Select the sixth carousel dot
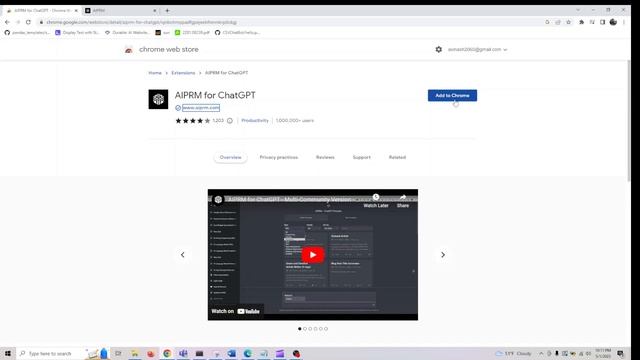Screen dimensions: 640x360 pos(326,329)
